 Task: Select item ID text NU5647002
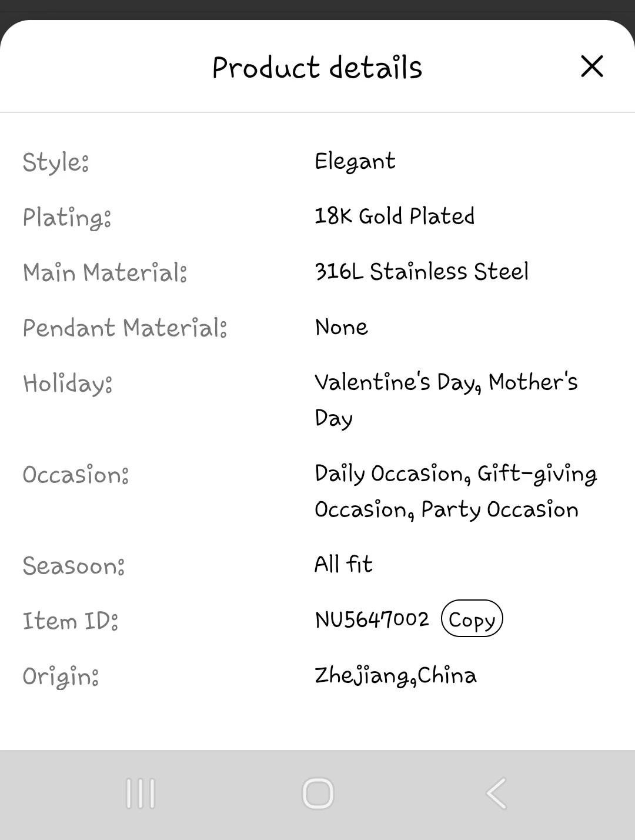pyautogui.click(x=372, y=619)
